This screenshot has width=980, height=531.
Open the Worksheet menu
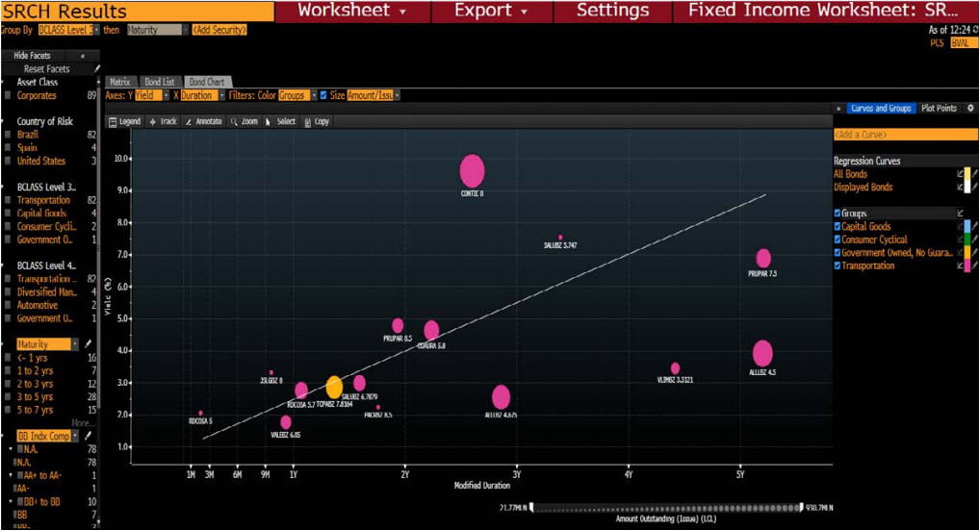pyautogui.click(x=352, y=11)
